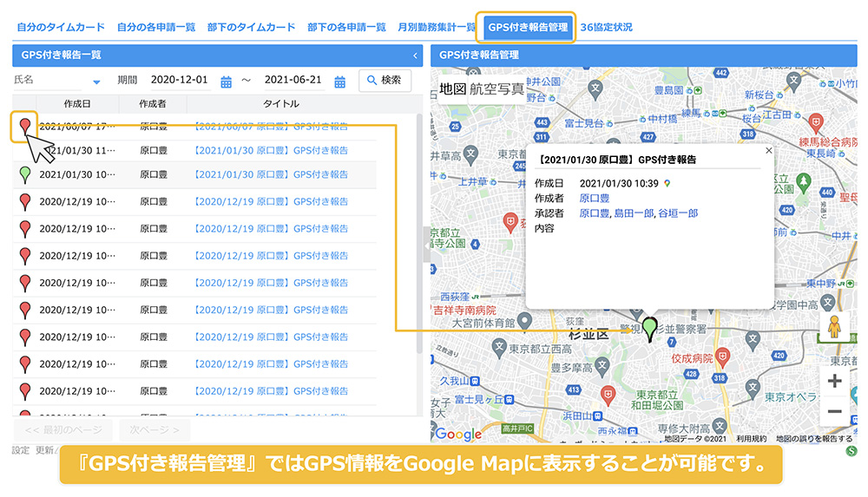Switch to 自分の各申請一覧 tab

pyautogui.click(x=156, y=27)
